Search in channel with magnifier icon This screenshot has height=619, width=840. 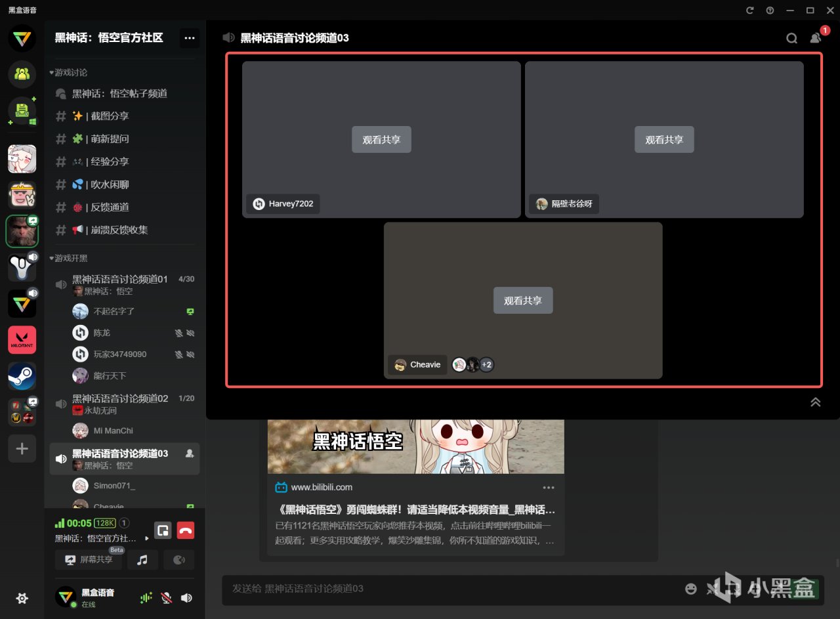point(792,38)
